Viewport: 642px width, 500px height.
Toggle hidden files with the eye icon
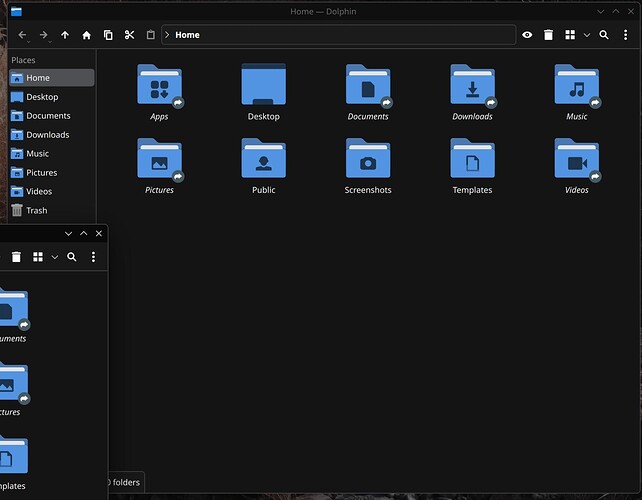527,35
